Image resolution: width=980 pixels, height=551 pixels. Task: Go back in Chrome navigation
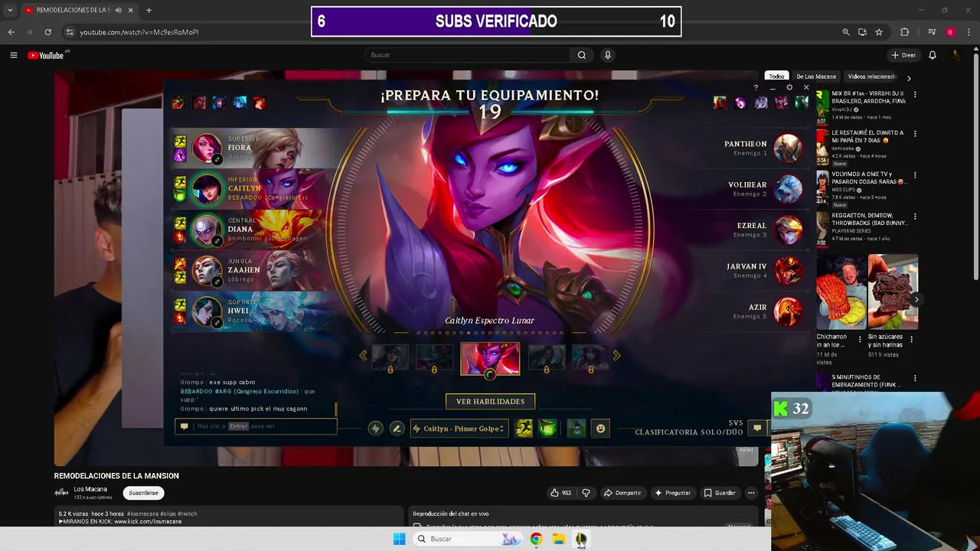[11, 32]
